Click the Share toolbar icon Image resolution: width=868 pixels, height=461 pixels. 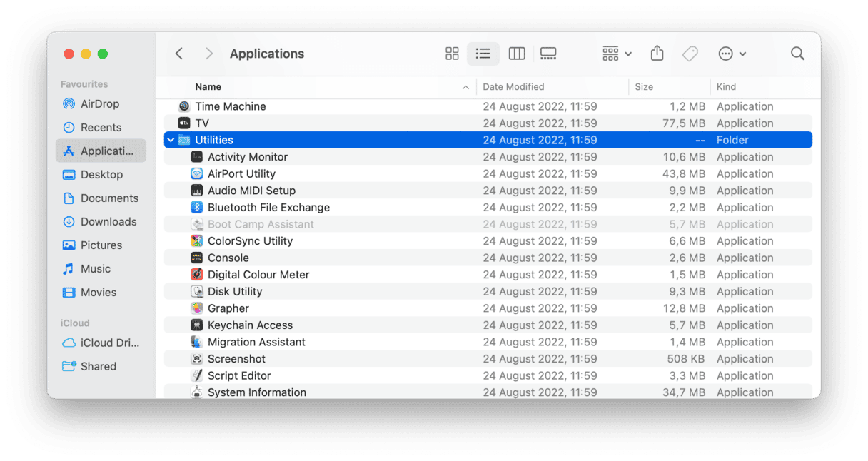coord(657,54)
